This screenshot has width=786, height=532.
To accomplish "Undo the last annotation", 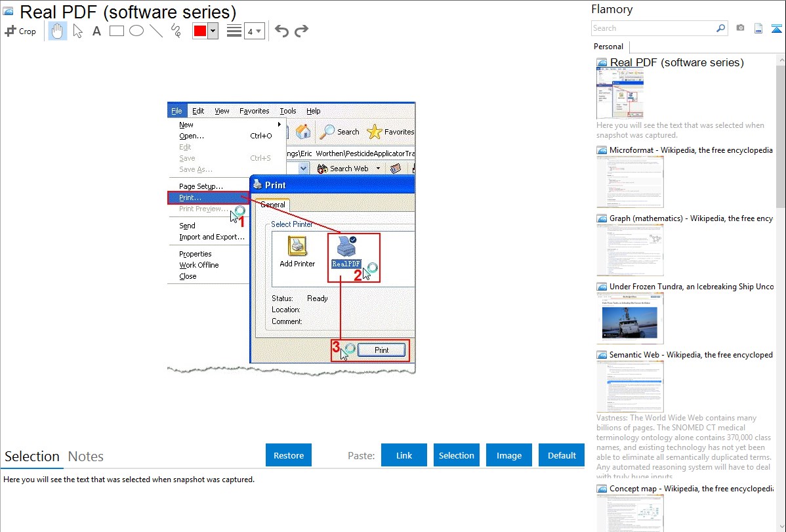I will [281, 31].
